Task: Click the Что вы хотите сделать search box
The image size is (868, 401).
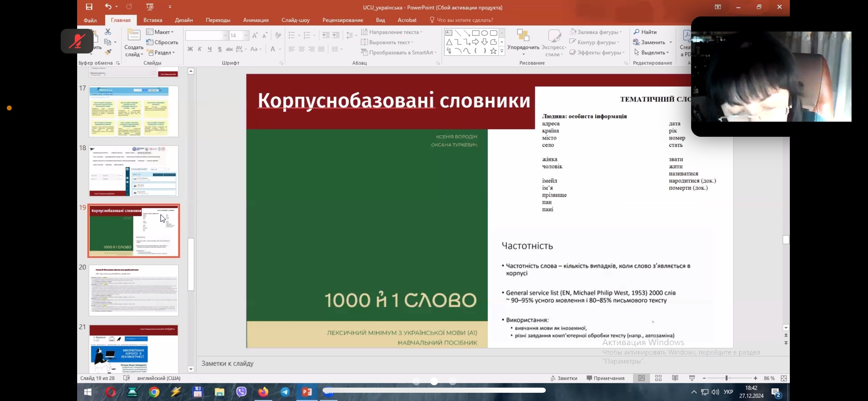Action: (461, 20)
